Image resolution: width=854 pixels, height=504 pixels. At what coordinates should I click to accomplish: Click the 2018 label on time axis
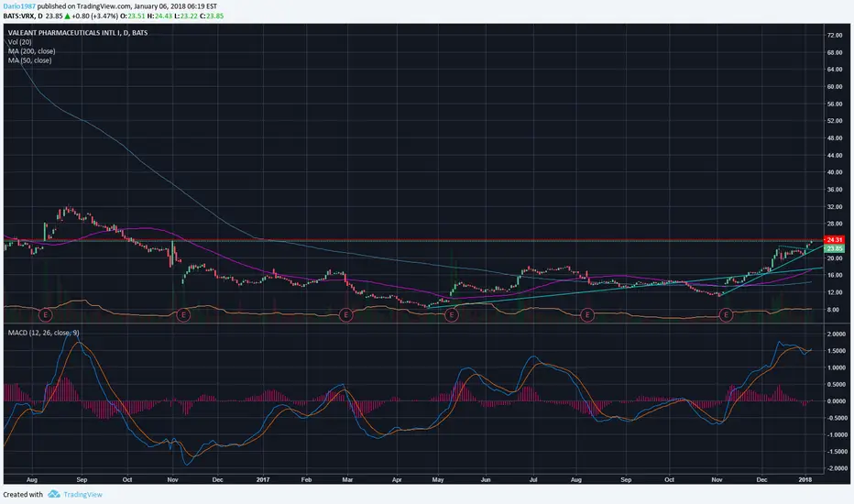point(805,480)
